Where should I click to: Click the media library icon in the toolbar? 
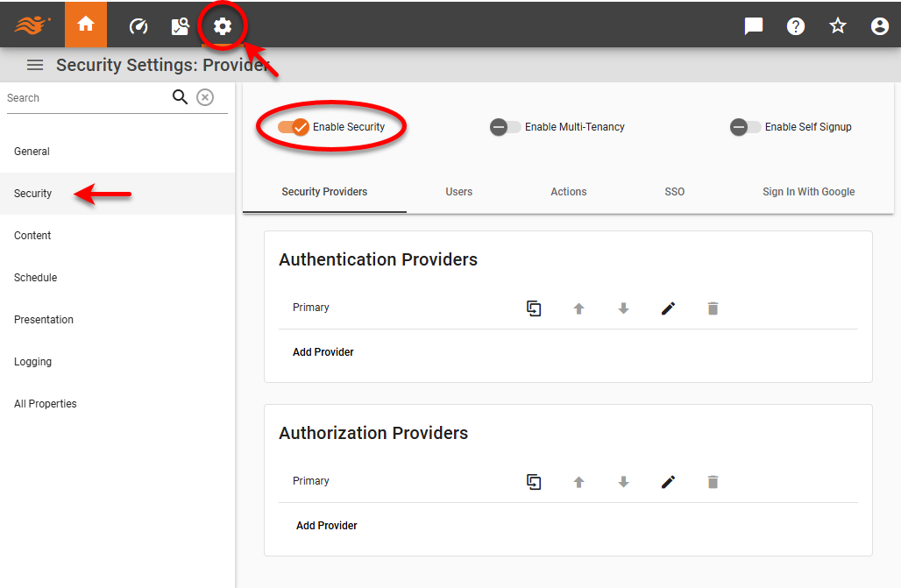[x=180, y=26]
